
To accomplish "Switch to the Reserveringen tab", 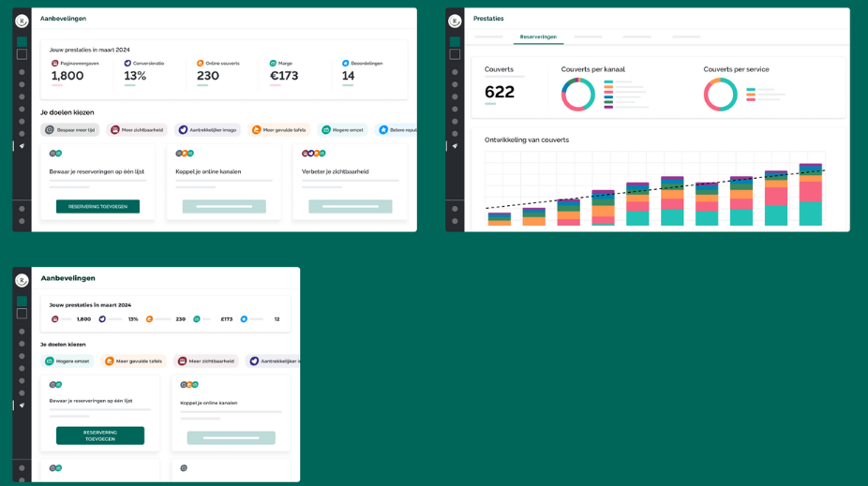I will (x=538, y=37).
